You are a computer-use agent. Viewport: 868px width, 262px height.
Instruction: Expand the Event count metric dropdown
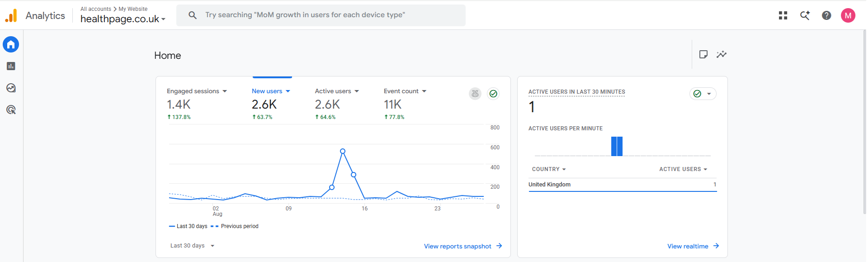click(x=424, y=91)
